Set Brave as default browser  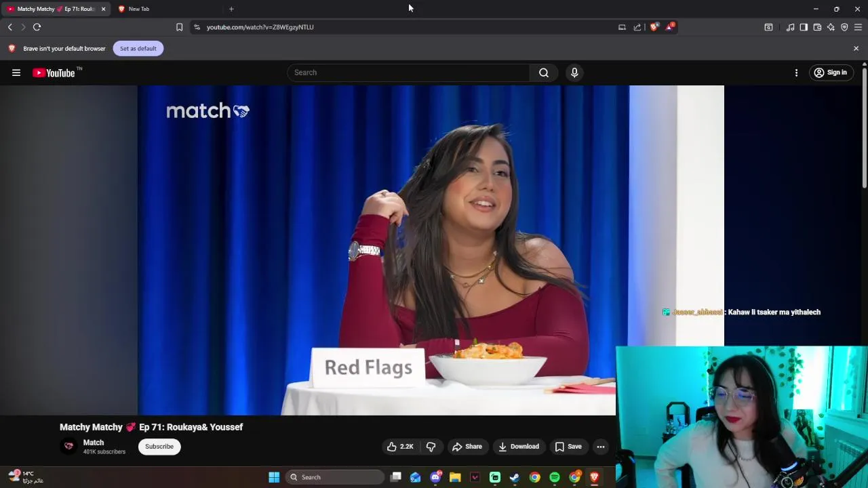click(138, 49)
